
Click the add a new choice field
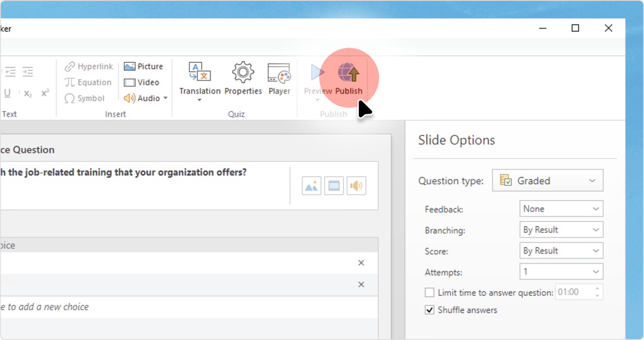pyautogui.click(x=189, y=307)
